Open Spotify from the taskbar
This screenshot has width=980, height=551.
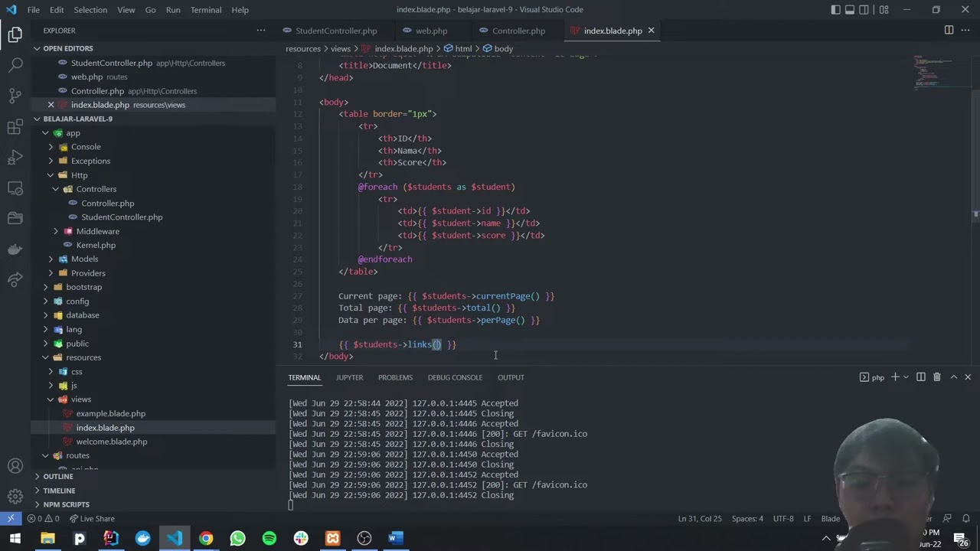tap(269, 539)
